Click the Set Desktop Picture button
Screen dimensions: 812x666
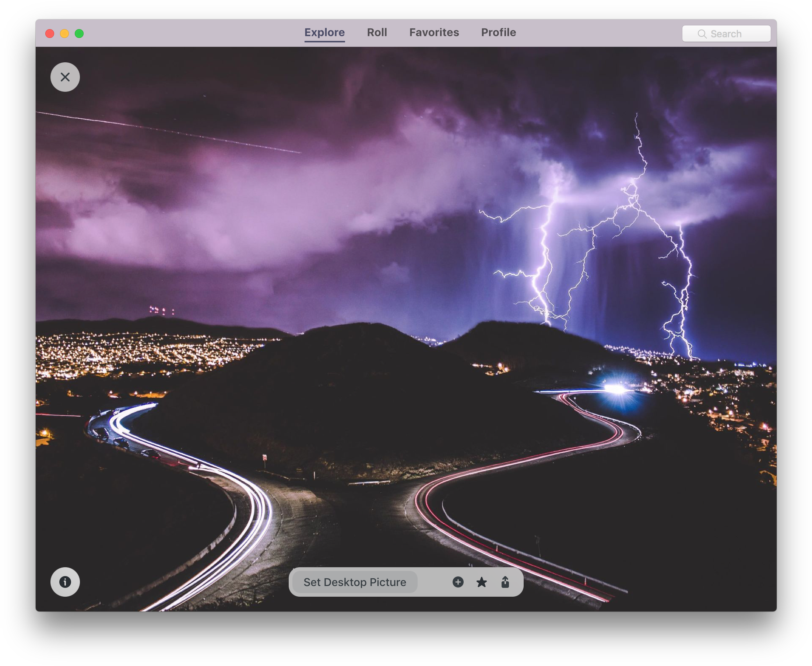click(x=355, y=582)
